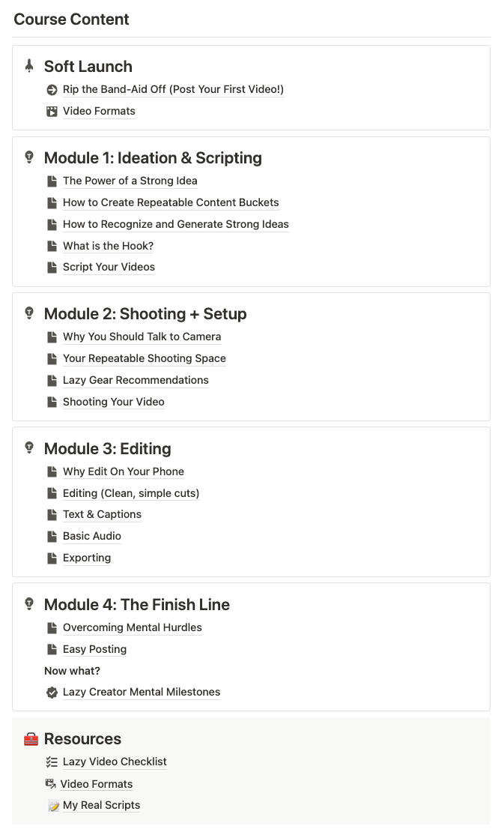
Task: Click the verified badge icon by Lazy Creator Mental Milestones
Action: 52,693
